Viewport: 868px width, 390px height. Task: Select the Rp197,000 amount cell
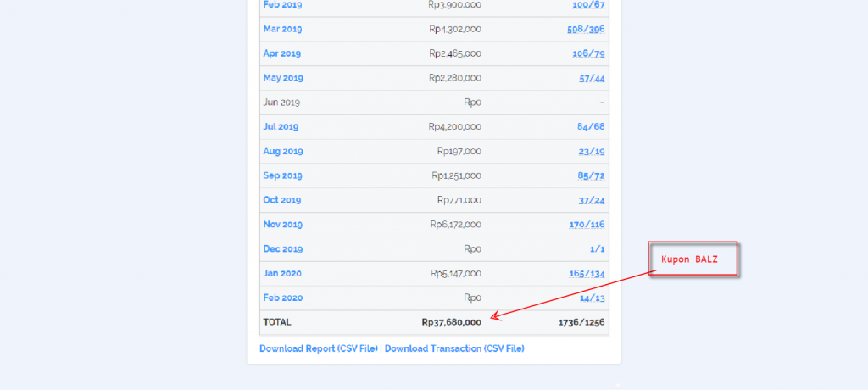tap(459, 151)
